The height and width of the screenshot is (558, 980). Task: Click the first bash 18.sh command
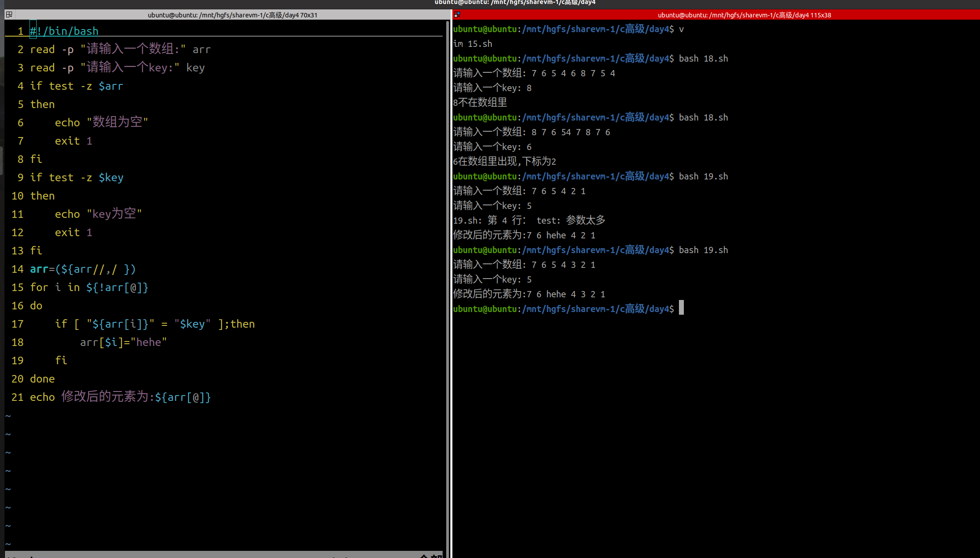click(703, 58)
